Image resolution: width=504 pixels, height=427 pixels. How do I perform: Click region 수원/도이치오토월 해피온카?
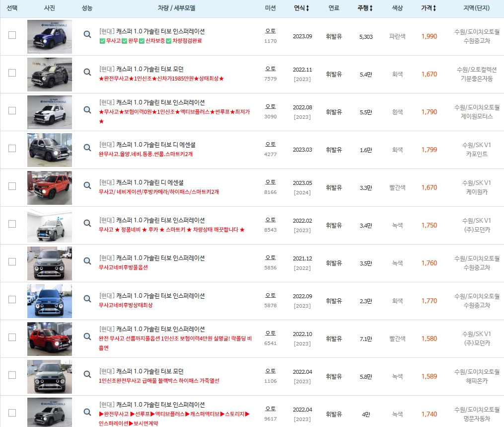point(477,376)
